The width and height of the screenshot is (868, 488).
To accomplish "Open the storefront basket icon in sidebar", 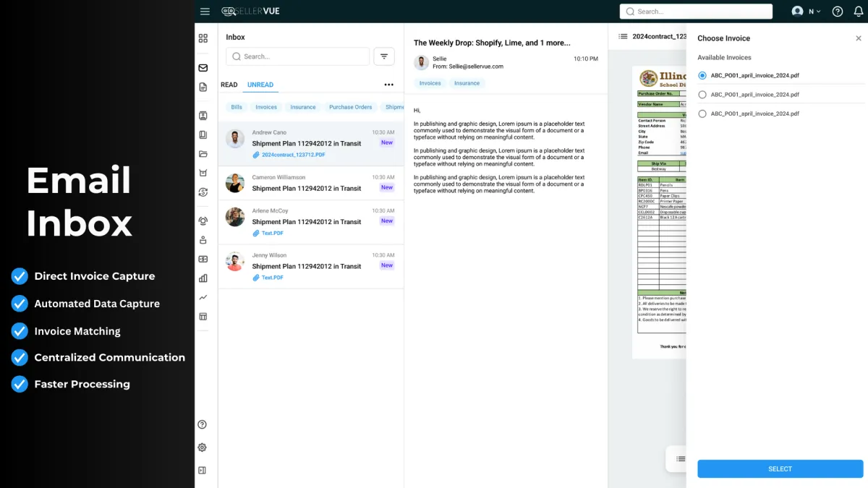I will [x=203, y=173].
